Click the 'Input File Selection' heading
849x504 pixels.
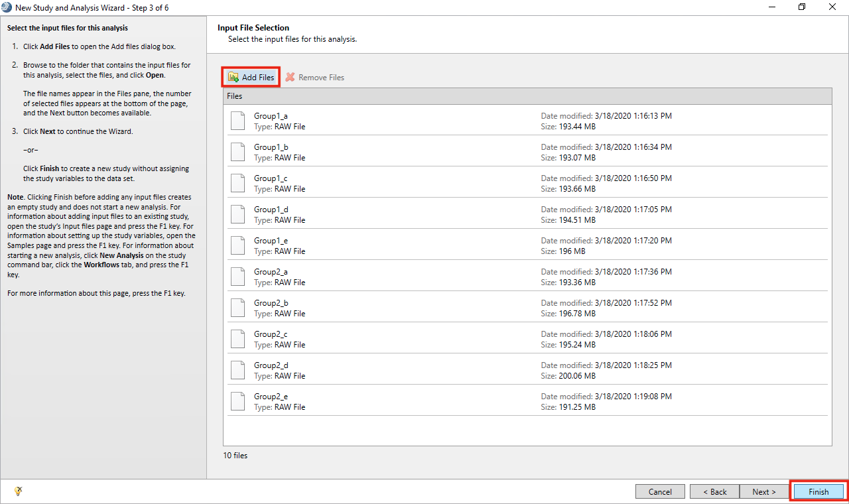point(253,28)
